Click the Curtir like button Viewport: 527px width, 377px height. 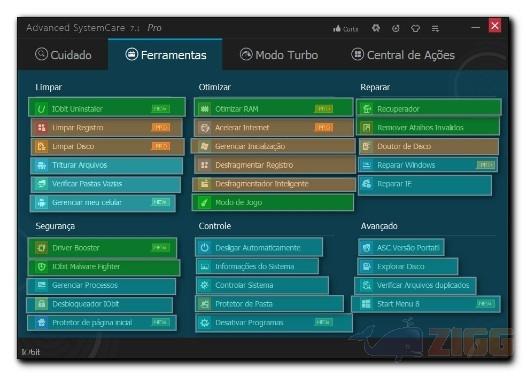point(346,29)
